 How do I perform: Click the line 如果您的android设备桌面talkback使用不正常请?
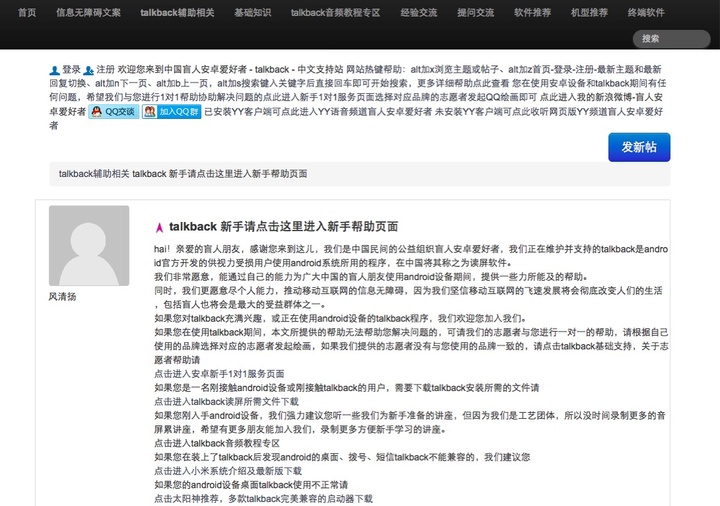(251, 484)
